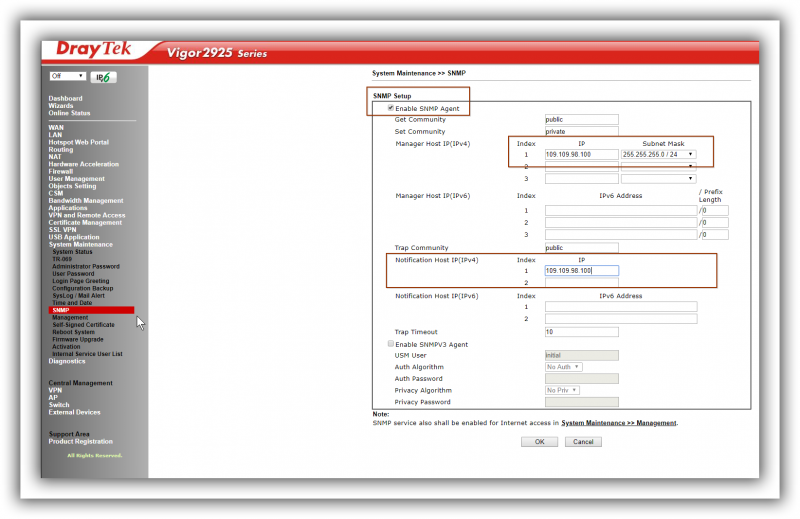This screenshot has height=519, width=800.
Task: Expand the Privacy Algorithm dropdown
Action: (x=563, y=390)
